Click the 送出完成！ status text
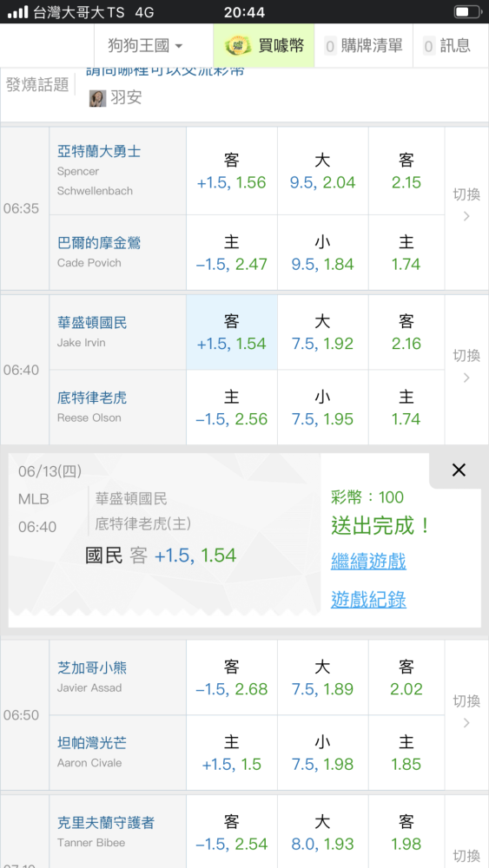 pyautogui.click(x=380, y=525)
